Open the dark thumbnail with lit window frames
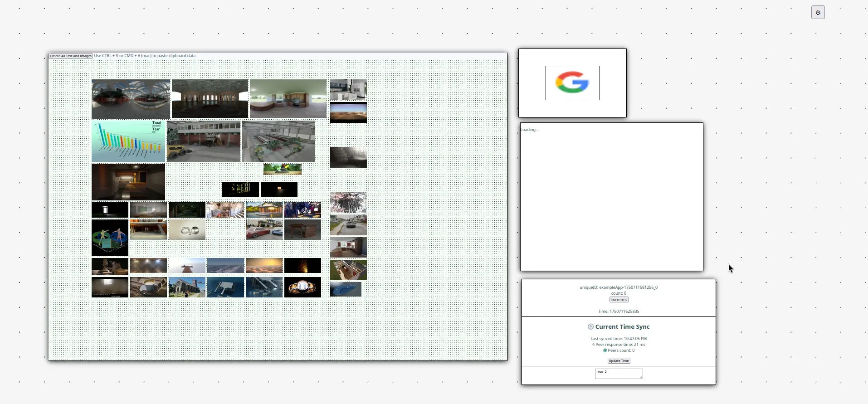868x404 pixels. (x=240, y=190)
